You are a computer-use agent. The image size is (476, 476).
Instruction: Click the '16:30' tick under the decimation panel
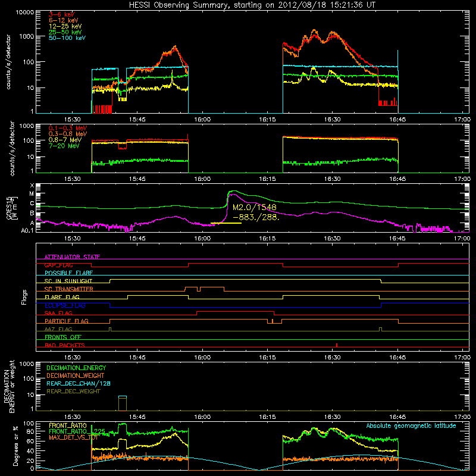(332, 417)
